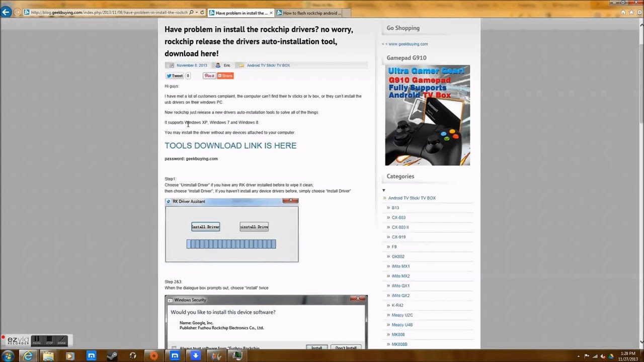Open Windows Explorer folder in taskbar
Image resolution: width=644 pixels, height=362 pixels.
click(x=48, y=356)
